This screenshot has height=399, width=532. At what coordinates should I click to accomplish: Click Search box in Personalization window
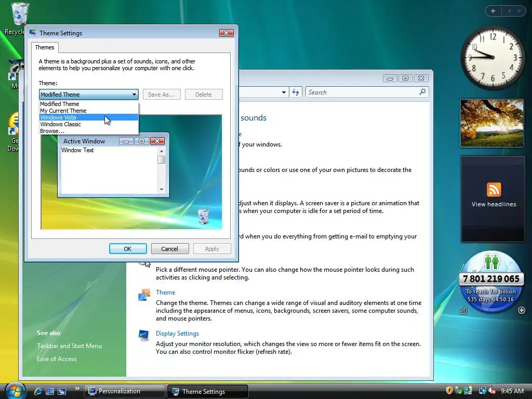(x=367, y=92)
